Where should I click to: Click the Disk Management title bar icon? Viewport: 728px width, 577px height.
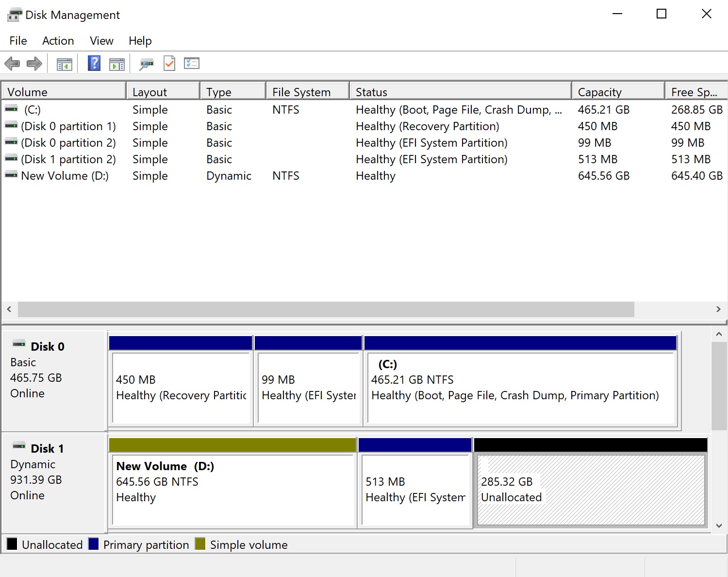14,14
